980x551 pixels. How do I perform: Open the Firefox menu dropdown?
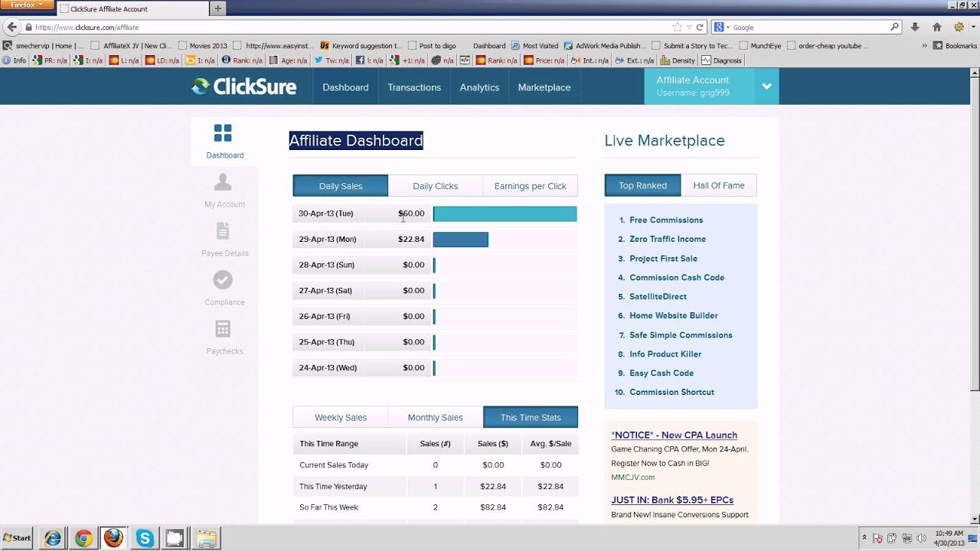coord(28,5)
